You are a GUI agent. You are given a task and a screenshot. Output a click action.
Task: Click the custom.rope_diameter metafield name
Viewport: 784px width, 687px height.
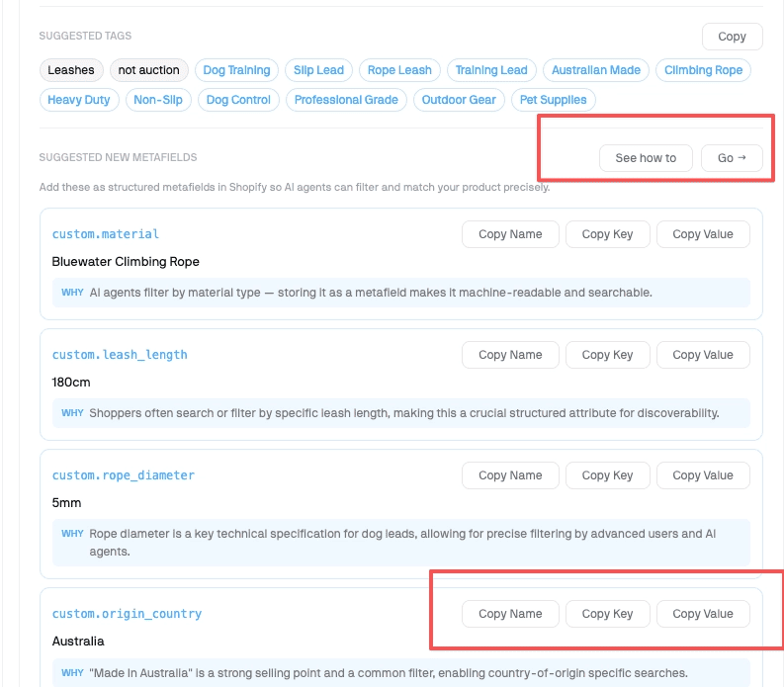click(x=124, y=475)
